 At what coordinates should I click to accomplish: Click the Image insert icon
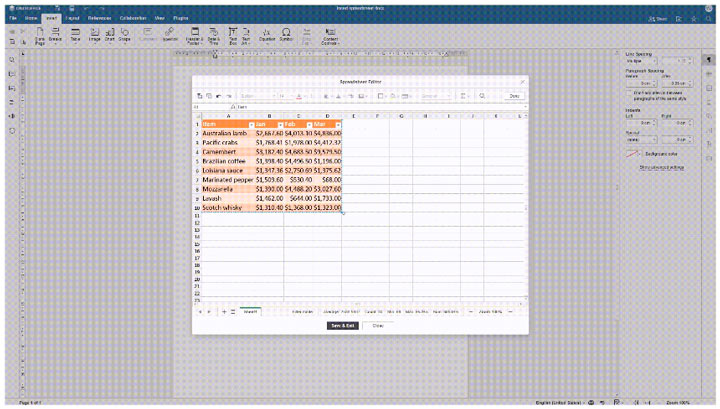click(x=95, y=34)
